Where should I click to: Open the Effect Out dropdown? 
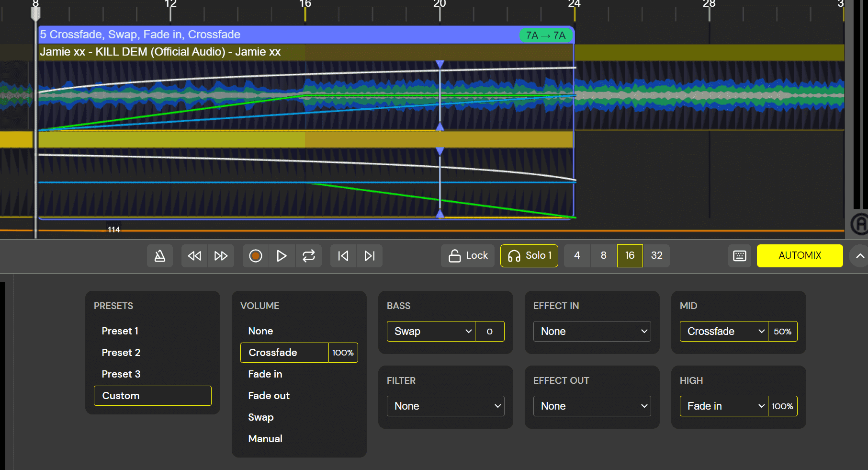(592, 406)
